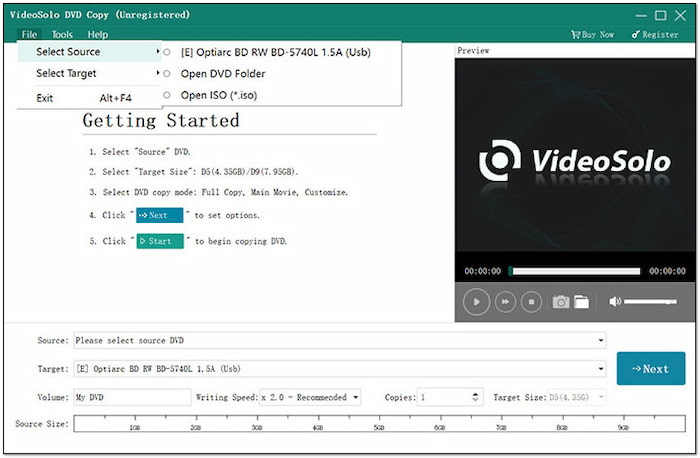Play the preview video
Image resolution: width=700 pixels, height=458 pixels.
[477, 301]
